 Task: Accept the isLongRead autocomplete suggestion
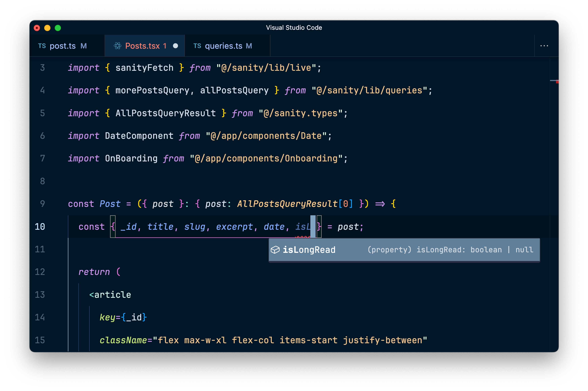pyautogui.click(x=309, y=250)
